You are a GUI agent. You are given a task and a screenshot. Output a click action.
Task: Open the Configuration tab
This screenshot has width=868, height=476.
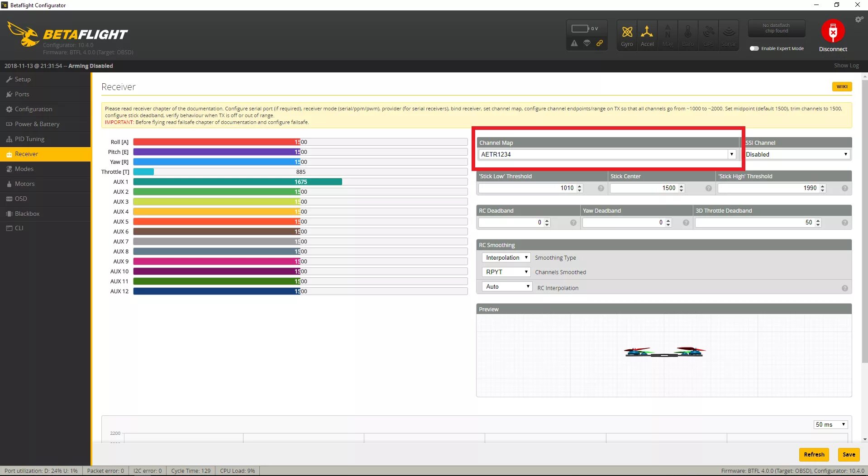45,109
